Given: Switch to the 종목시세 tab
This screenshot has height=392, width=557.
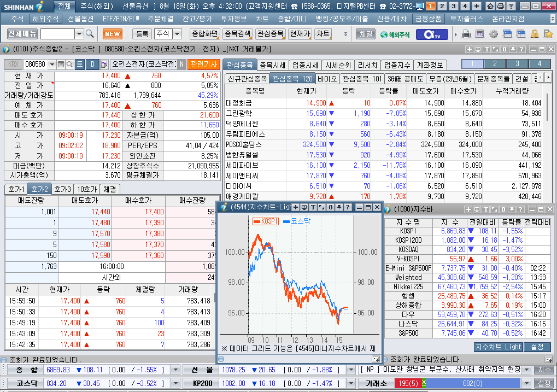Looking at the screenshot, I should click(272, 66).
